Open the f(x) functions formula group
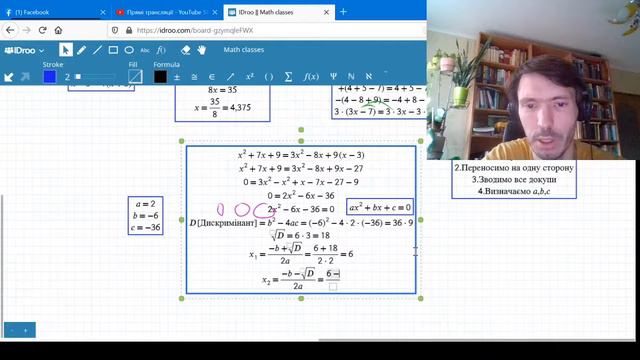 pyautogui.click(x=311, y=77)
